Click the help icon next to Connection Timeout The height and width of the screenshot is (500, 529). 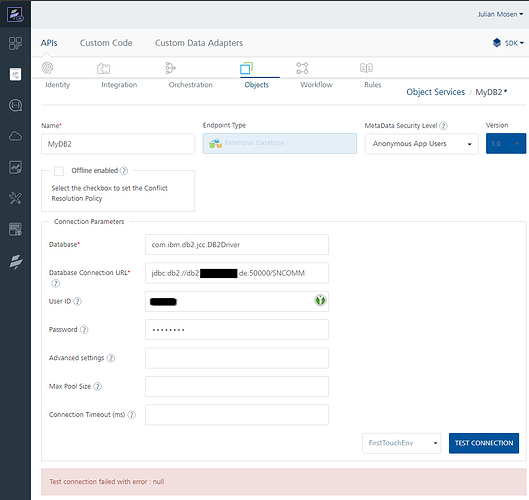point(132,415)
